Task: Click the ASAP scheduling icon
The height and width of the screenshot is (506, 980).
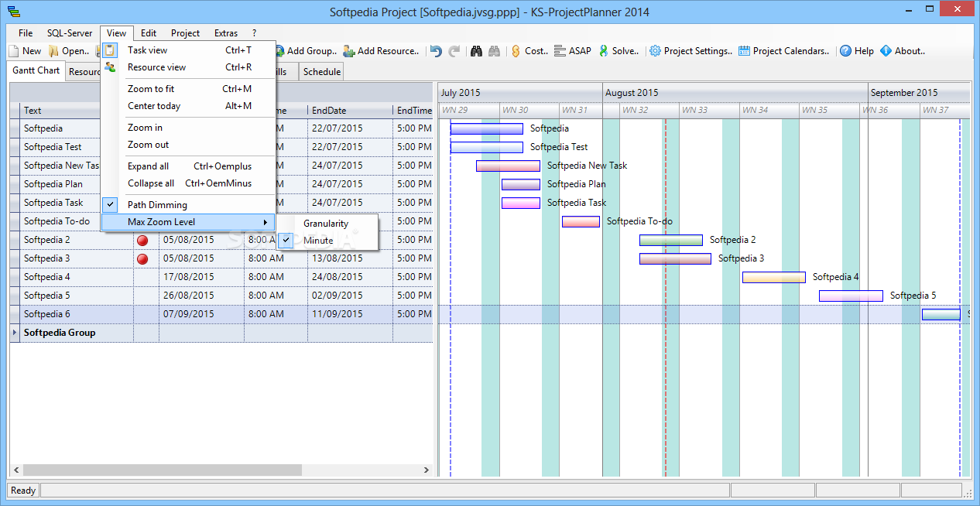Action: coord(560,51)
